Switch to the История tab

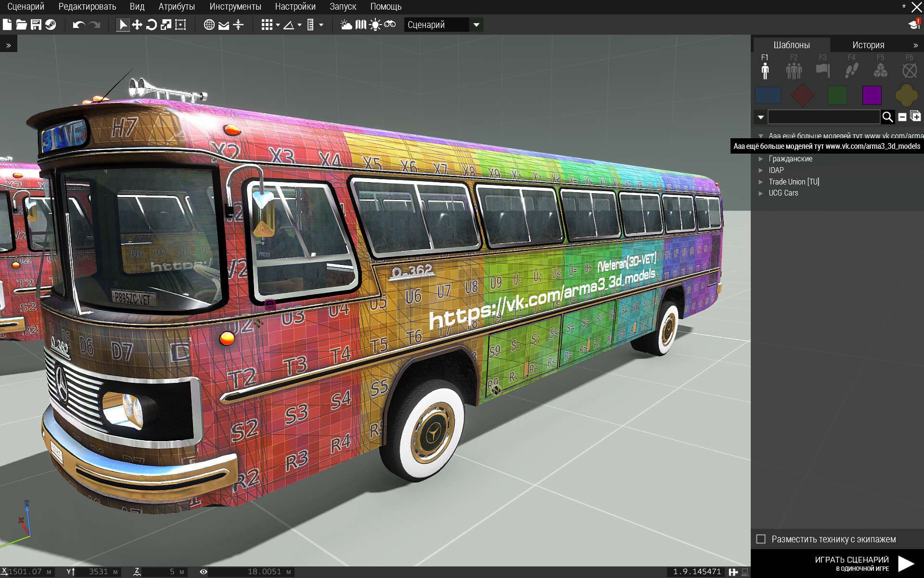(868, 45)
